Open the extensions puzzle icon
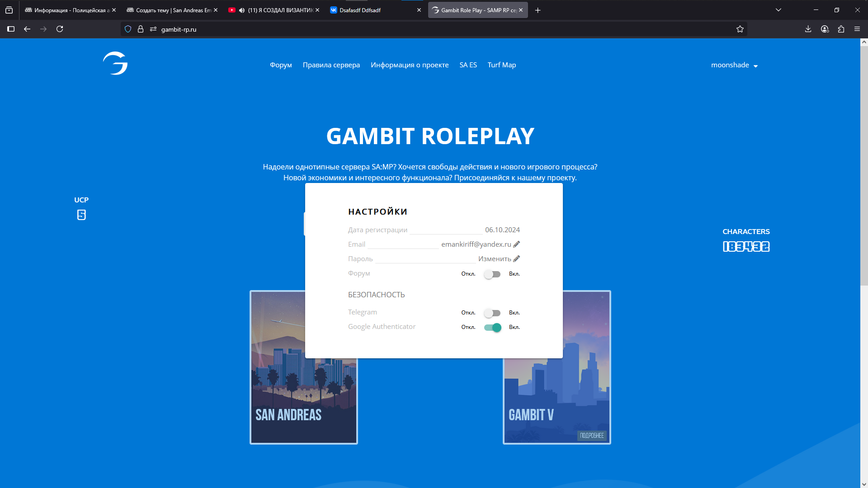 pos(841,29)
